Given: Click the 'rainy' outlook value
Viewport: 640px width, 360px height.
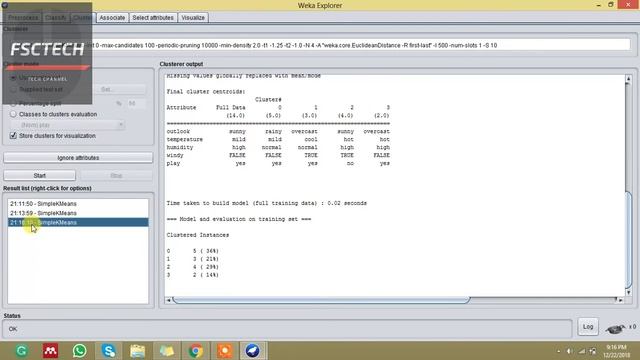Looking at the screenshot, I should (x=273, y=131).
